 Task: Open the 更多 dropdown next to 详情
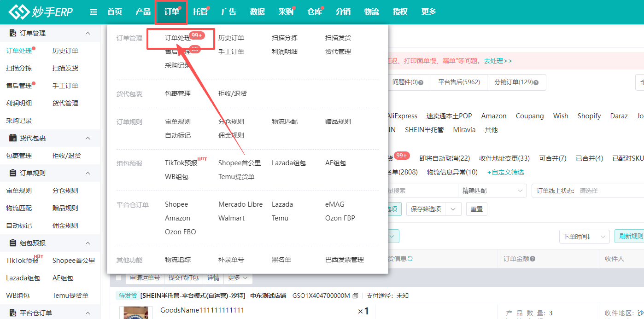238,277
